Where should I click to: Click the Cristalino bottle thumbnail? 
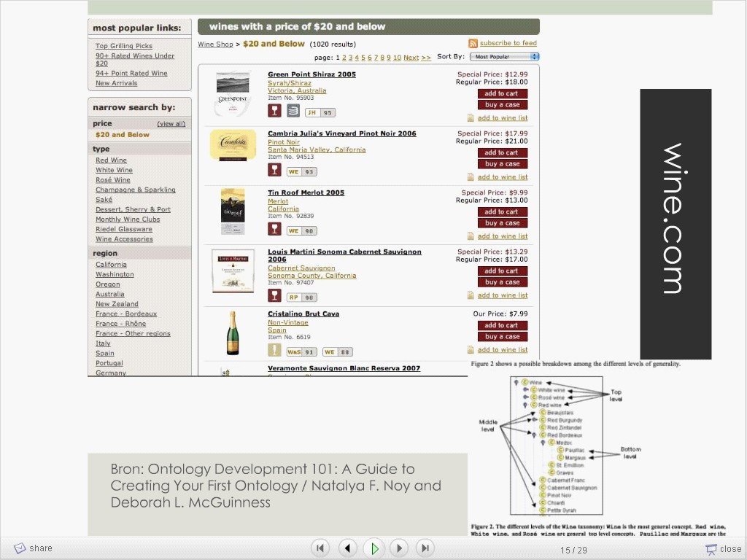click(x=233, y=332)
